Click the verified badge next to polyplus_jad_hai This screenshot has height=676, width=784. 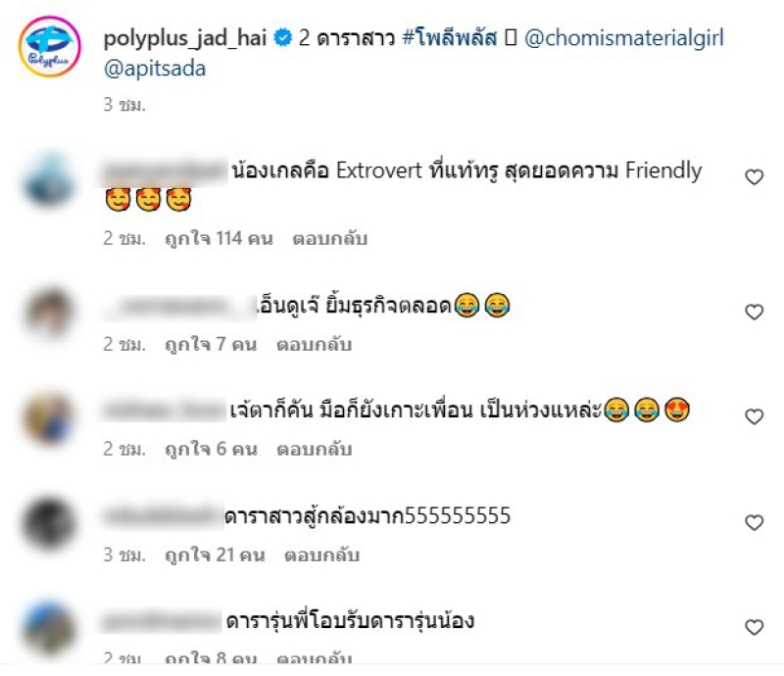(283, 38)
